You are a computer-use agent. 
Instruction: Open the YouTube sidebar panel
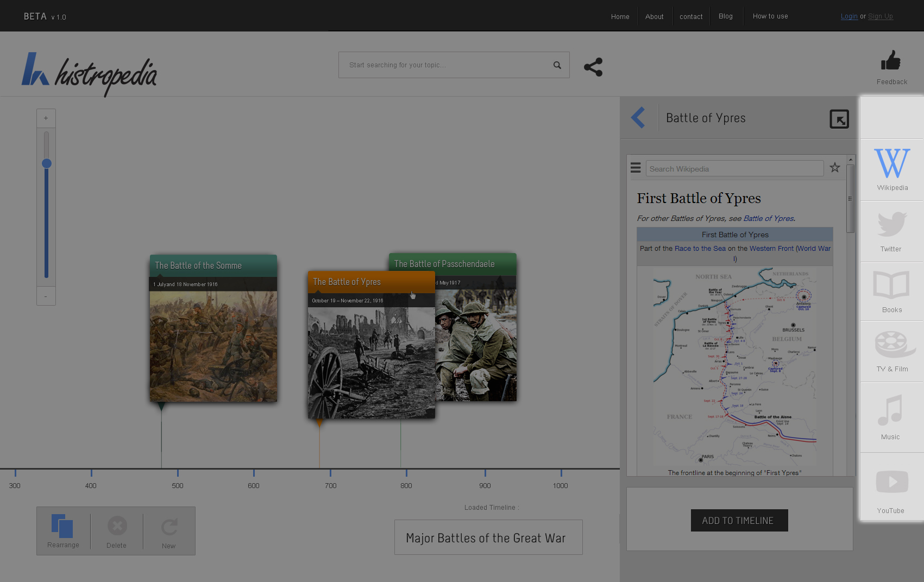[x=891, y=487]
